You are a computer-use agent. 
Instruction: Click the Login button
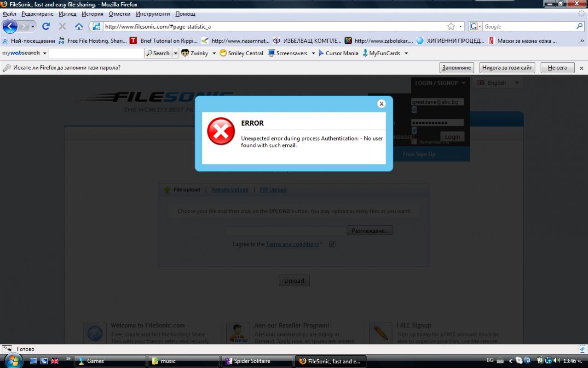[452, 137]
